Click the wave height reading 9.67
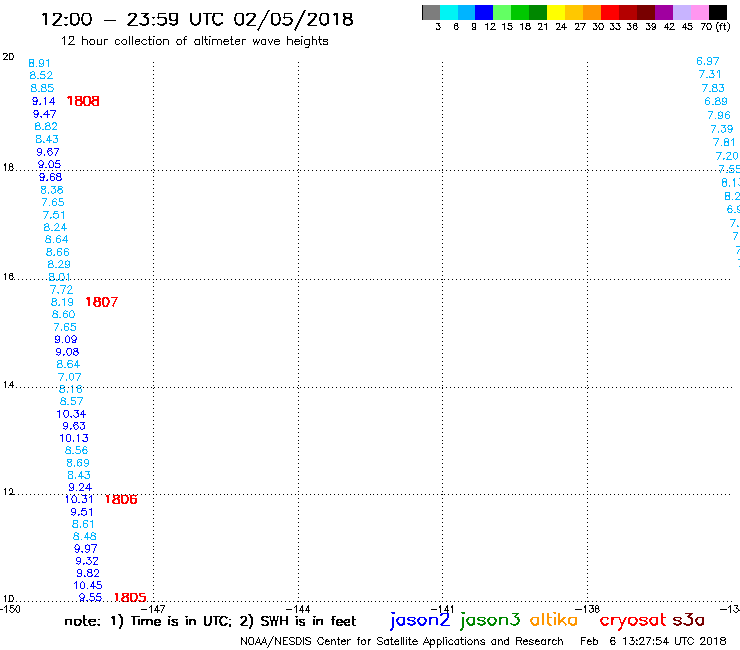 48,152
